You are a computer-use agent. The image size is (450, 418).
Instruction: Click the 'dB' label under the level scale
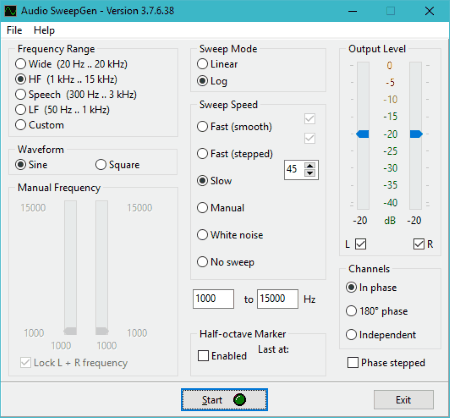(390, 220)
